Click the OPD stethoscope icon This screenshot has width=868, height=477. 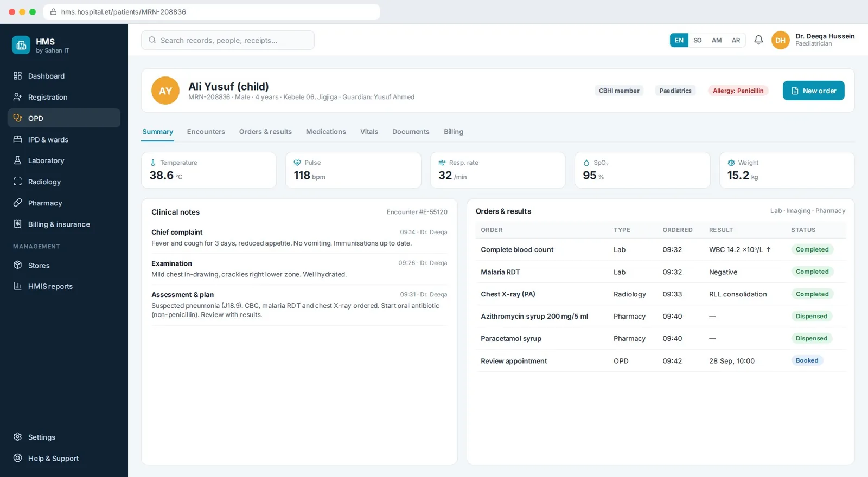pos(18,118)
